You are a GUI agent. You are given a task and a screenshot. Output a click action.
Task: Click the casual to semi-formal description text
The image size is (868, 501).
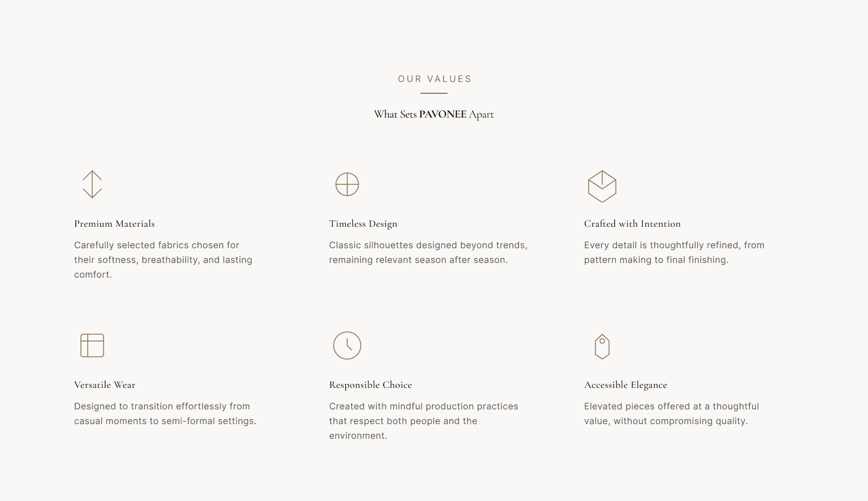coord(165,414)
